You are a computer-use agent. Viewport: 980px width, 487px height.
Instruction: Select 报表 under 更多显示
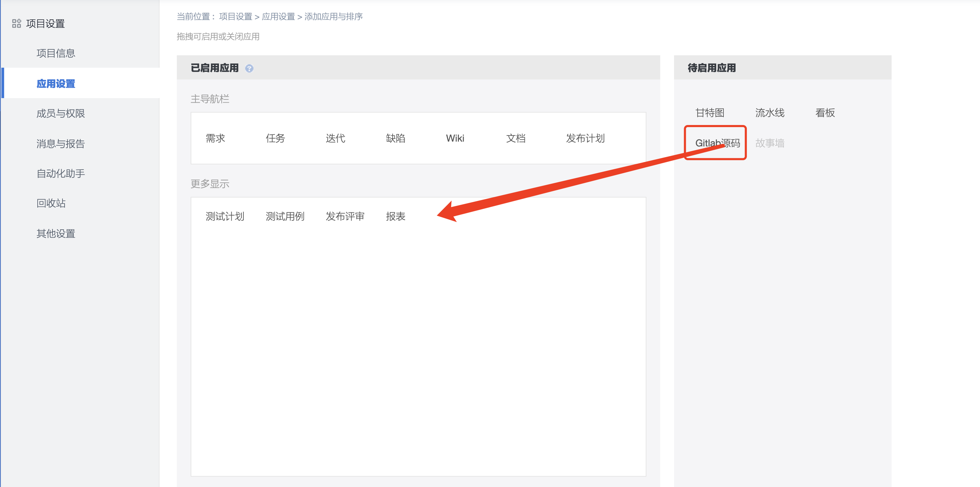point(396,216)
